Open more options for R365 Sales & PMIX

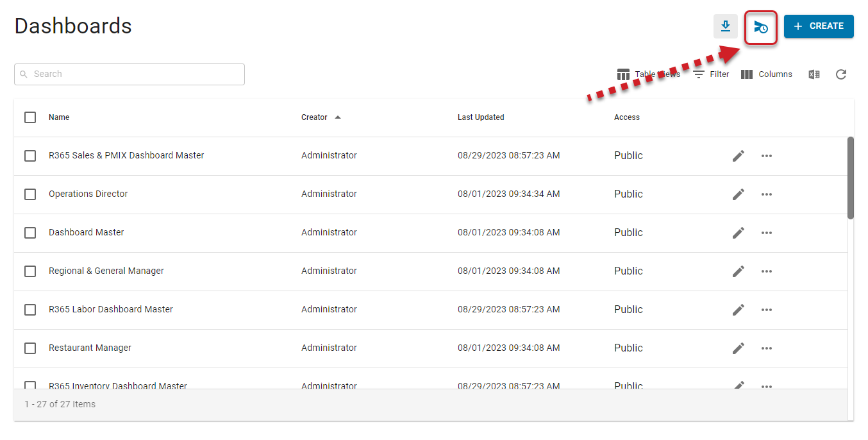coord(767,156)
